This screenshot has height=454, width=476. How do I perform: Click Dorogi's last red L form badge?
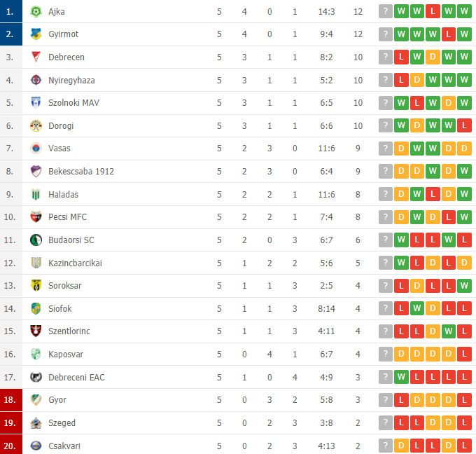pos(464,125)
